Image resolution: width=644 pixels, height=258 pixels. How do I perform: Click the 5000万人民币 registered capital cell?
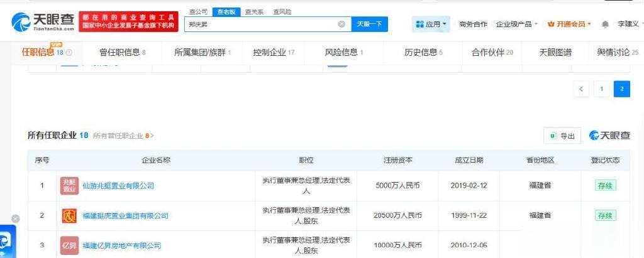[397, 186]
